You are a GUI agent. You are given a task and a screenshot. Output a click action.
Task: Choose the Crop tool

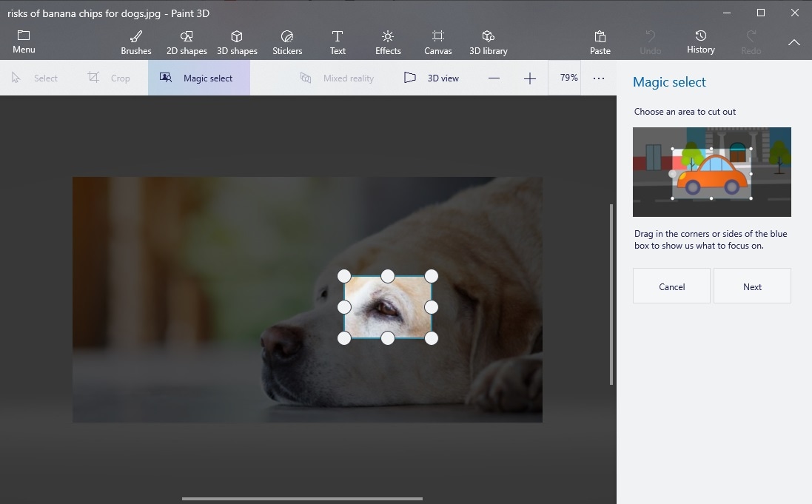109,78
